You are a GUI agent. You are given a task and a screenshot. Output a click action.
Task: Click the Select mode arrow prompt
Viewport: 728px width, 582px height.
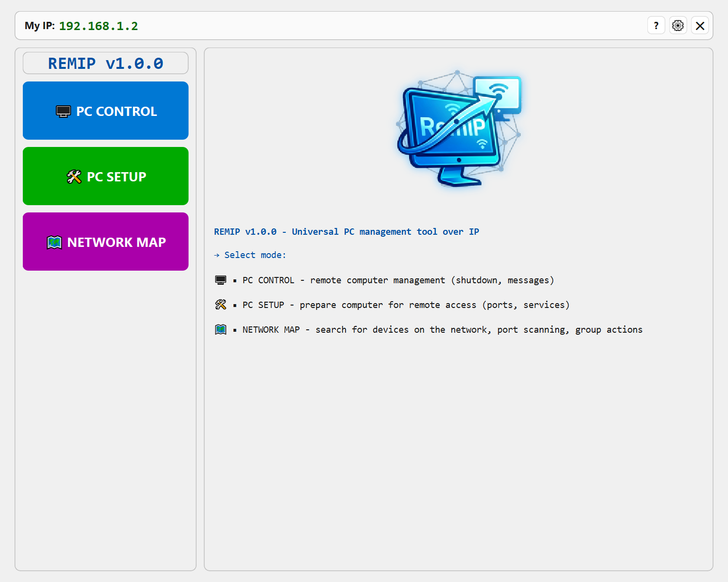click(x=250, y=255)
